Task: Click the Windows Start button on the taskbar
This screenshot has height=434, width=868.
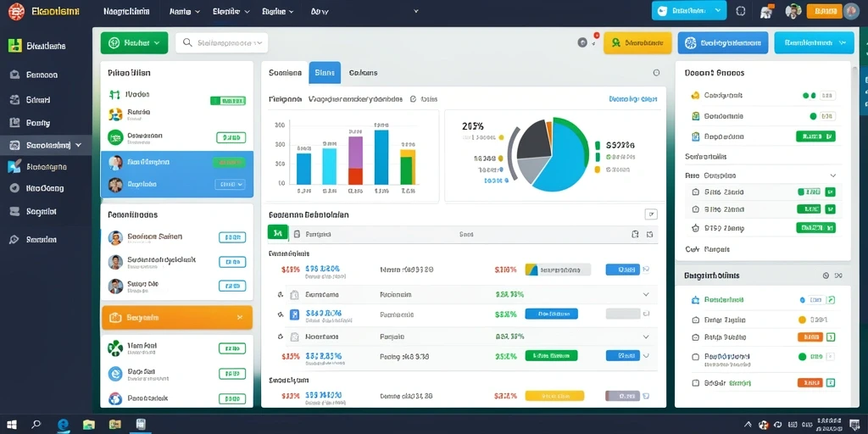Action: click(12, 425)
